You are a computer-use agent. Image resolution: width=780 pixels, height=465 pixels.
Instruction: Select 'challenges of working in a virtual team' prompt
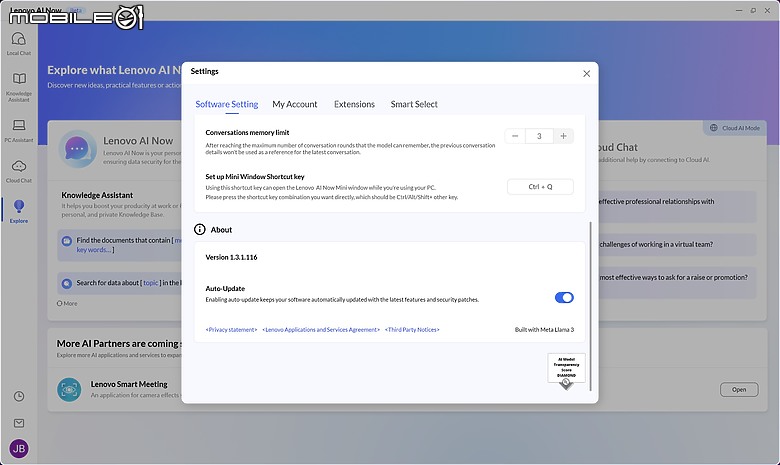(x=677, y=245)
